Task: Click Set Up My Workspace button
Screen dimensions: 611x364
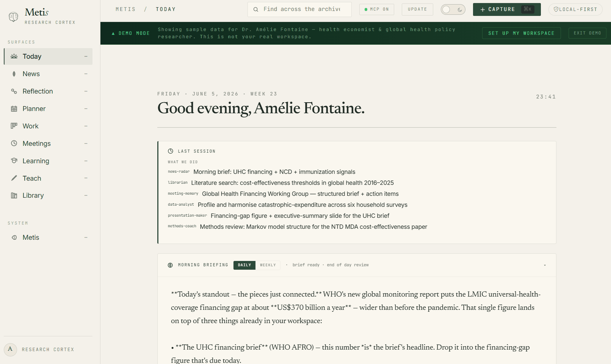Action: [521, 33]
